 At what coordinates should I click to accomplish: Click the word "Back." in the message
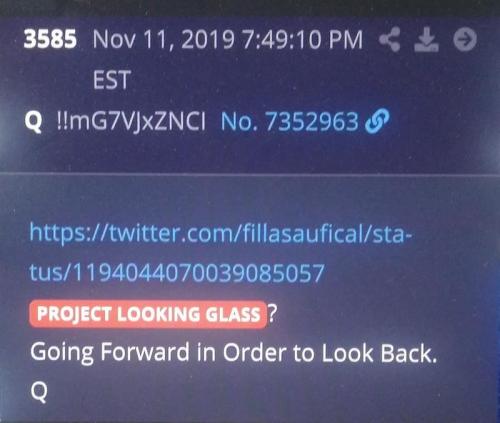coord(409,352)
